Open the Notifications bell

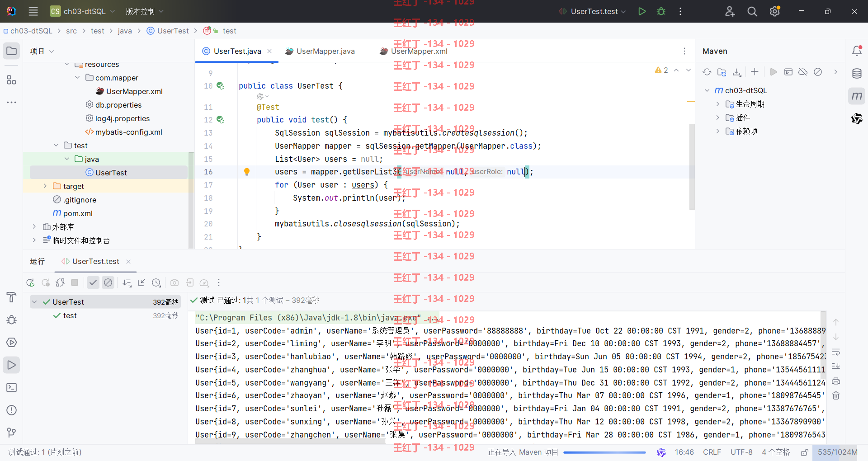[857, 51]
